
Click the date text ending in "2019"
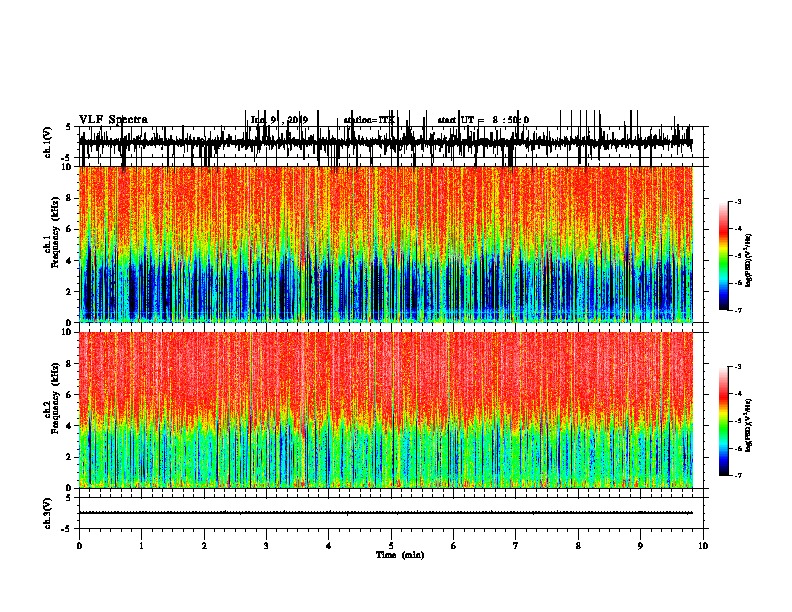click(x=279, y=120)
